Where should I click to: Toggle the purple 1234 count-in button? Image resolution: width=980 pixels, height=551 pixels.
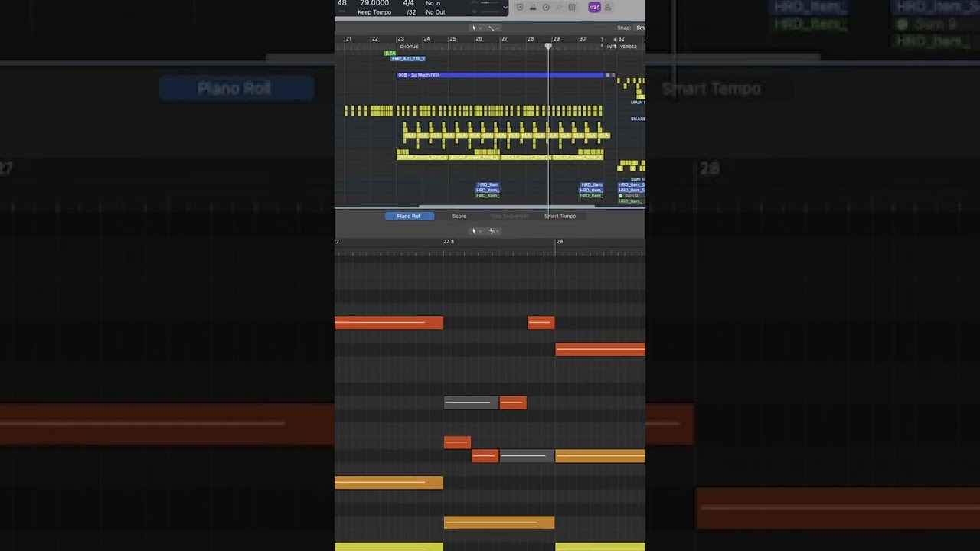coord(594,7)
